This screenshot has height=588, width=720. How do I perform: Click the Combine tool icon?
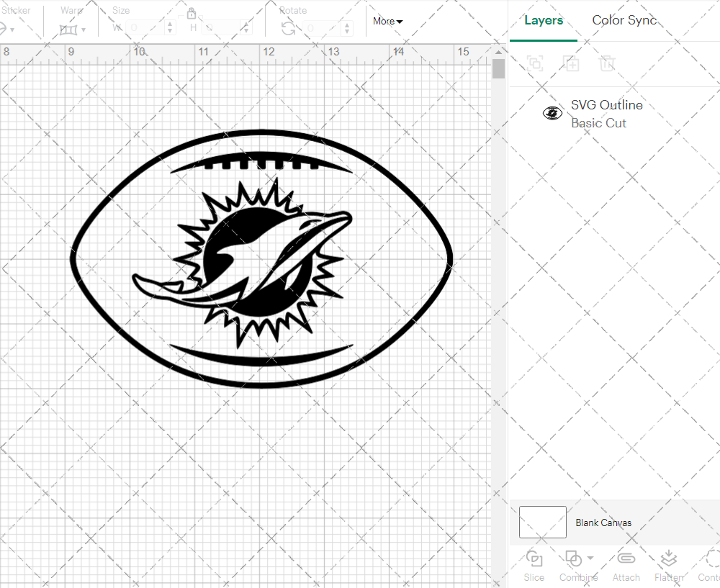pos(574,558)
